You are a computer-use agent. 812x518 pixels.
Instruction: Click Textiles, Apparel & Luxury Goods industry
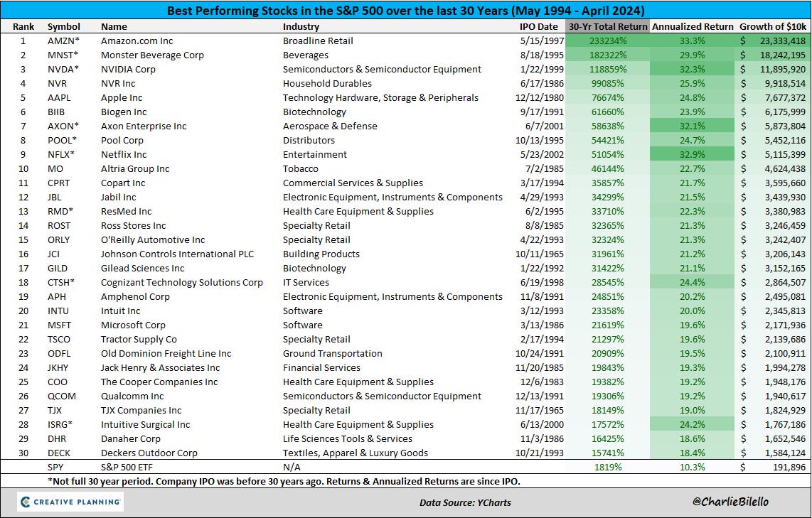pyautogui.click(x=356, y=453)
